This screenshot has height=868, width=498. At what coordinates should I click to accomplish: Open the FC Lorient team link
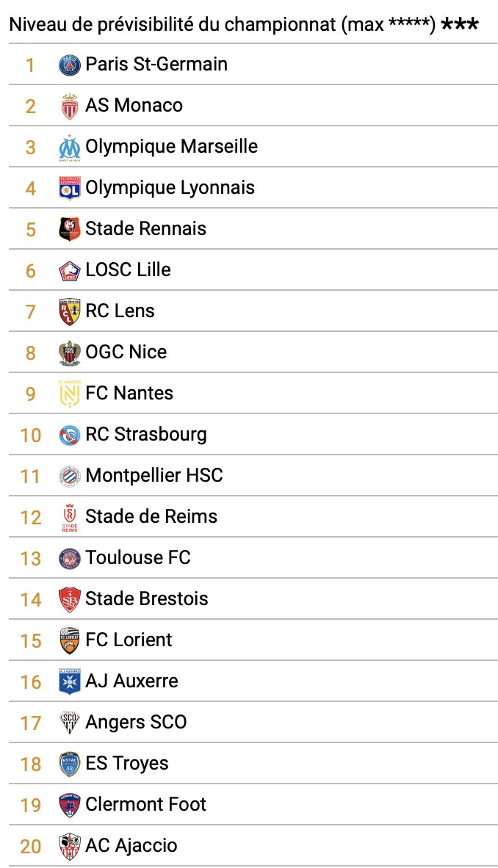coord(129,640)
